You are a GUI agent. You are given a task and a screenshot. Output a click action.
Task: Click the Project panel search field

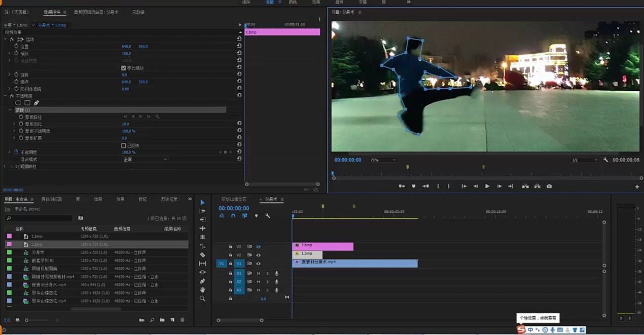point(39,218)
